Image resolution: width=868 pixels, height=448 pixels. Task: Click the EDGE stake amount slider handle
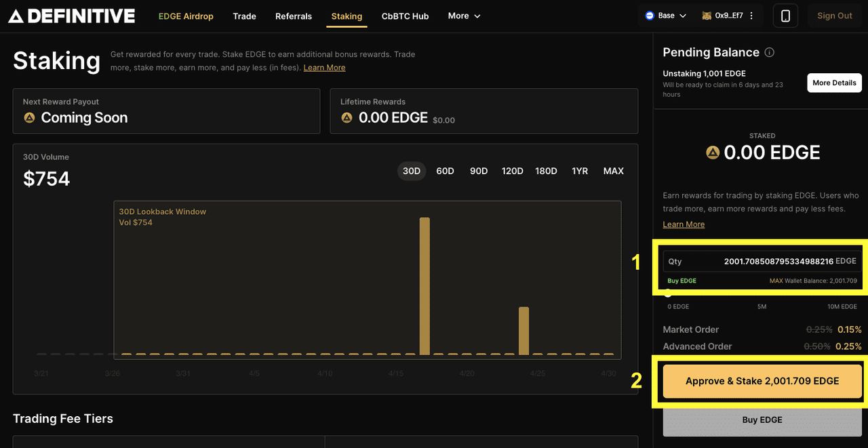(668, 293)
